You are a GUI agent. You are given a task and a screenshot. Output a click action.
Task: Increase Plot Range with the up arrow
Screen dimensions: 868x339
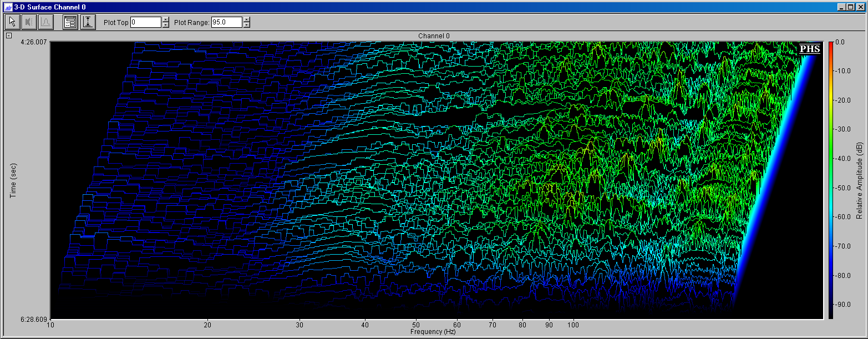pos(246,19)
